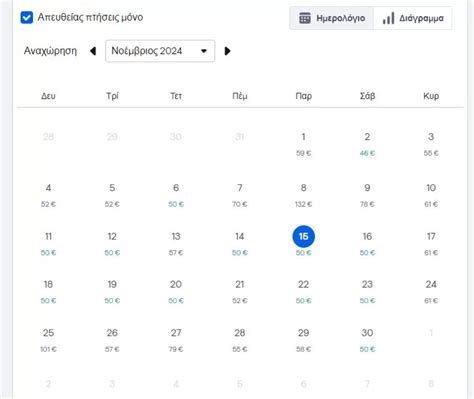474x399 pixels.
Task: Select the highlighted date 15
Action: tap(303, 236)
